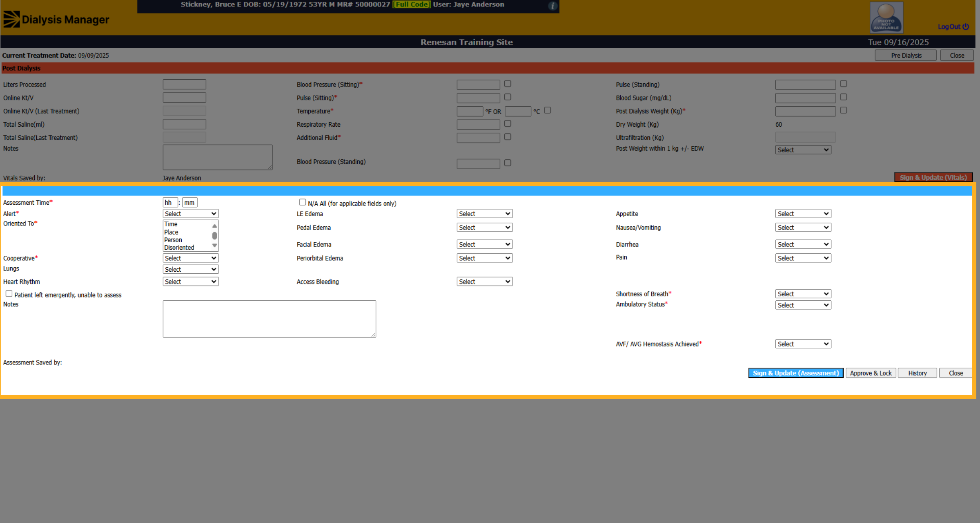
Task: Expand the Shortness of Breath dropdown
Action: tap(803, 294)
